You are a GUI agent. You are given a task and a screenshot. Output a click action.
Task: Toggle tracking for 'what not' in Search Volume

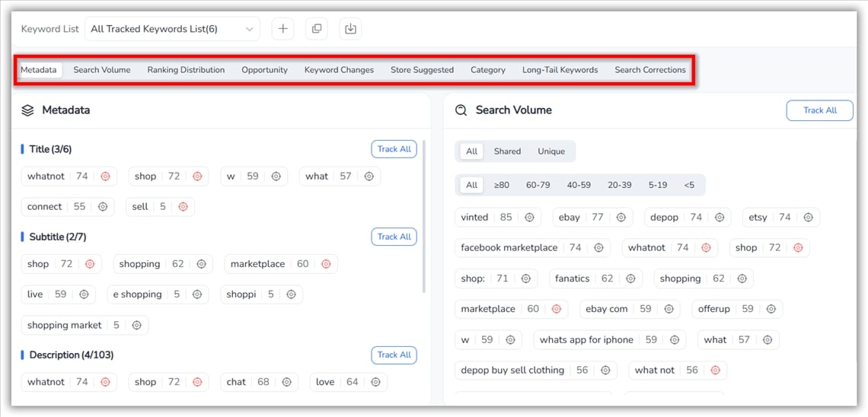click(x=715, y=371)
